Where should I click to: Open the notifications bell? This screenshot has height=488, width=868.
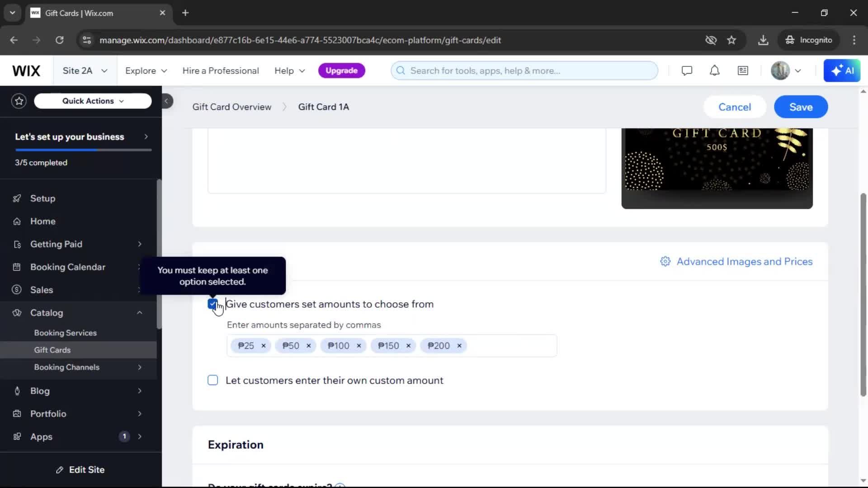tap(714, 71)
